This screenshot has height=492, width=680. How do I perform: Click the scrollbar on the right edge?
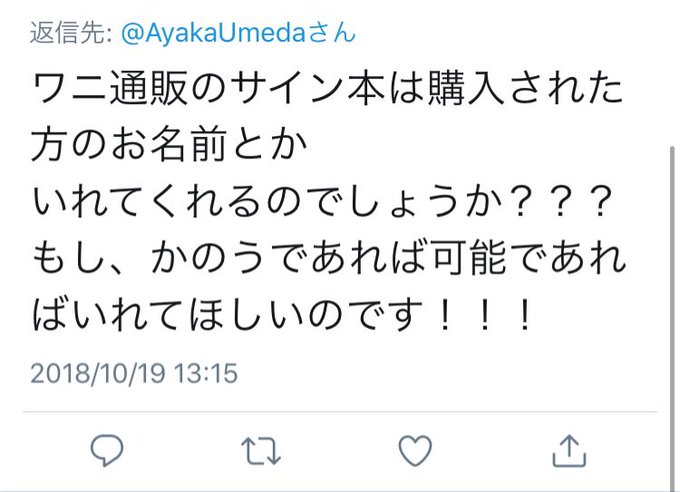[672, 319]
